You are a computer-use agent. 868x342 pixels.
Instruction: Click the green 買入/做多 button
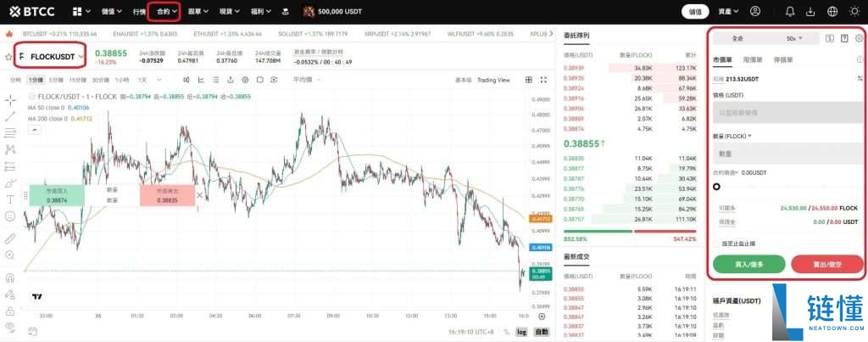coord(749,265)
